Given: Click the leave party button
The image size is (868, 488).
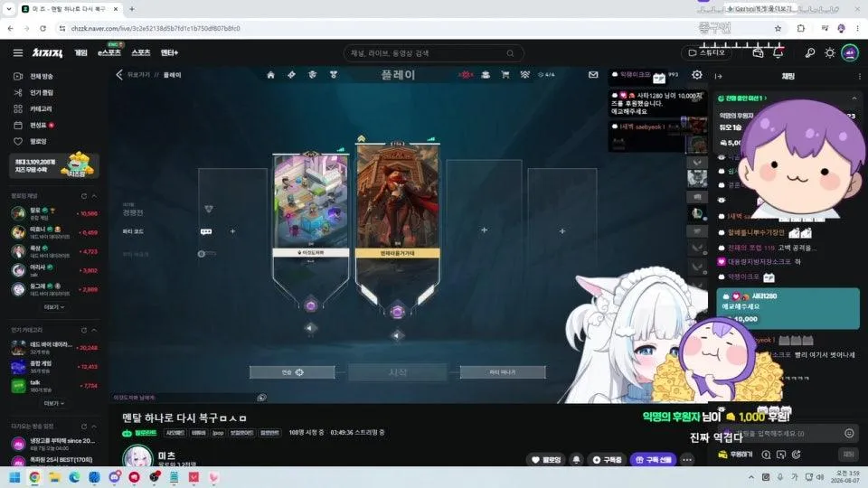Looking at the screenshot, I should tap(503, 372).
